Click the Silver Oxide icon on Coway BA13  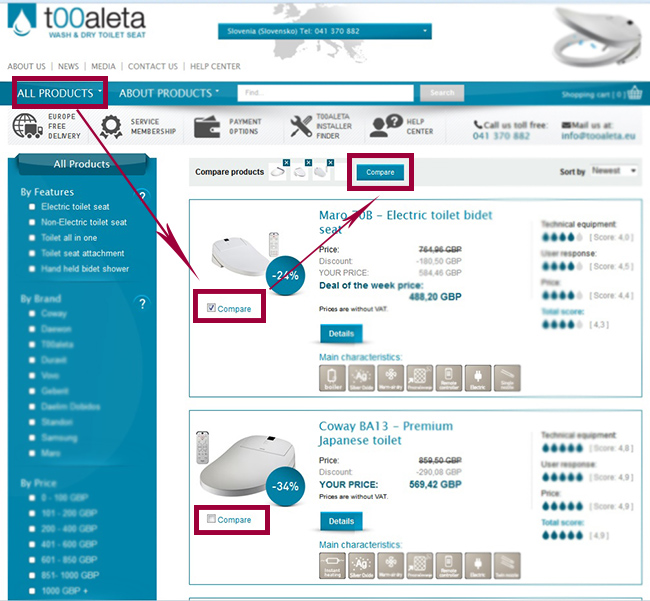click(x=361, y=565)
